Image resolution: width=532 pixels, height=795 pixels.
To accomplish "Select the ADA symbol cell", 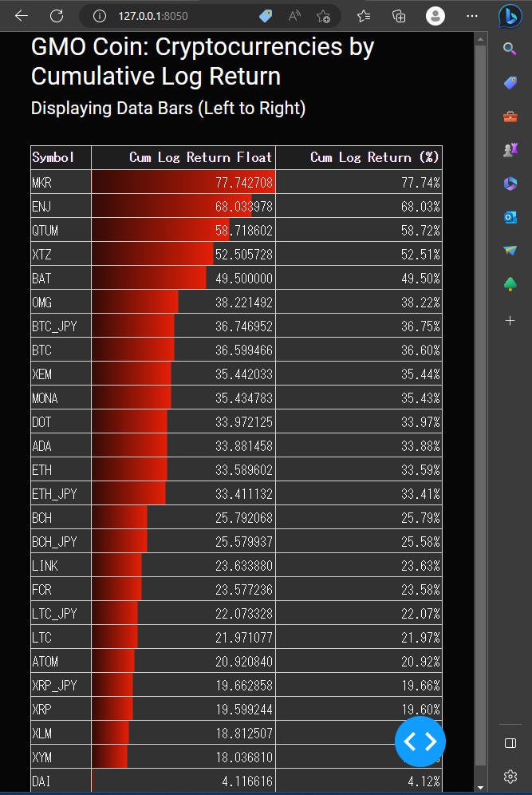I will point(61,445).
